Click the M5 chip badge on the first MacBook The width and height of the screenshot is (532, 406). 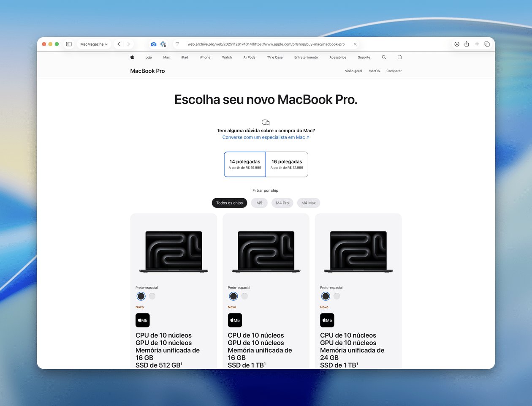[142, 320]
